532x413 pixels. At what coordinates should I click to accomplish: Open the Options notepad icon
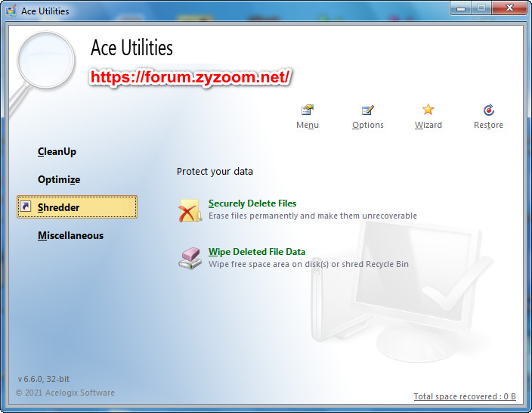point(368,110)
